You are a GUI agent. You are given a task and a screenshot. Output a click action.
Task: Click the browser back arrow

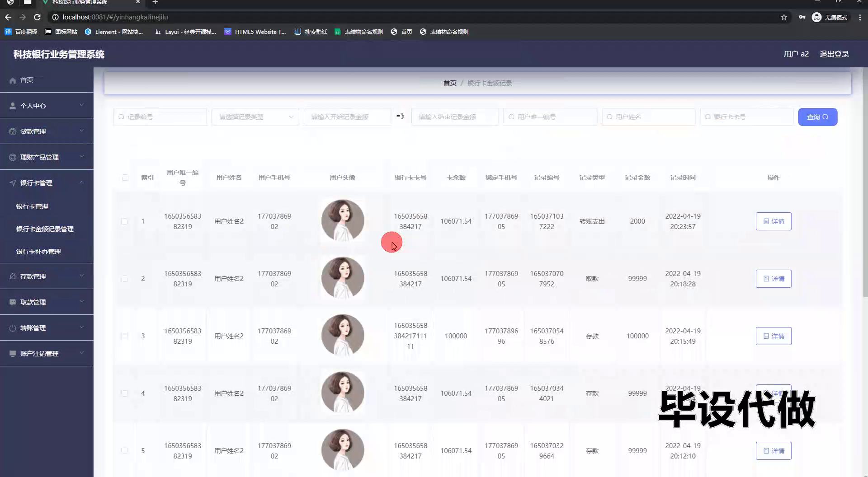coord(8,17)
